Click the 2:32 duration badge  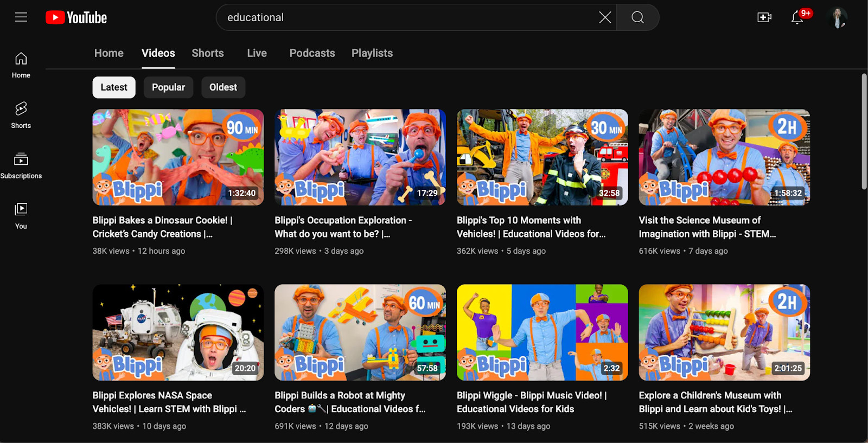point(611,368)
